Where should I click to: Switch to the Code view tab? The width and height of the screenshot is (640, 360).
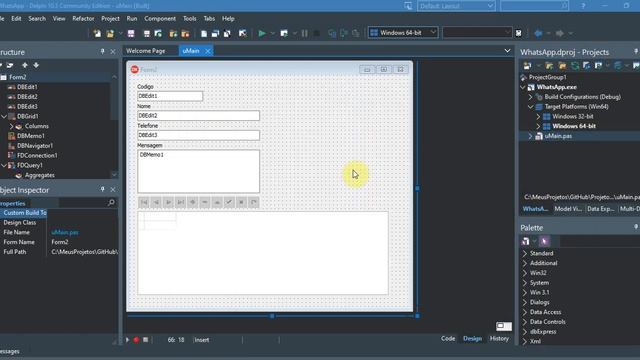click(448, 338)
